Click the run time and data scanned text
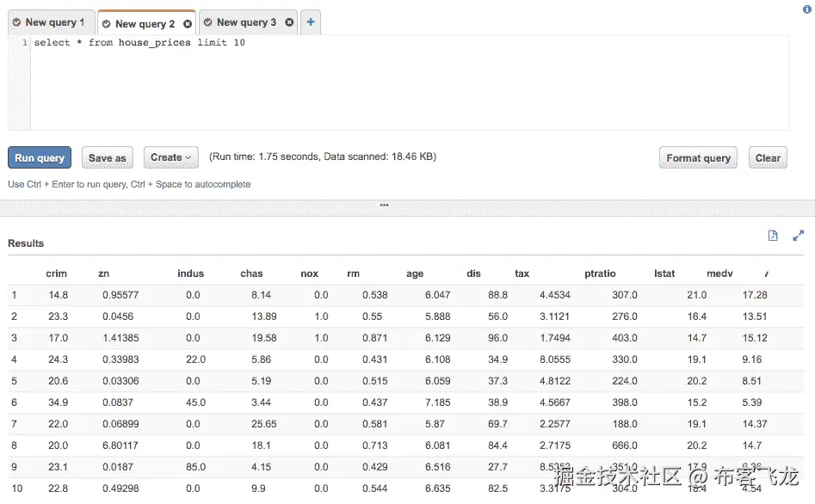 pyautogui.click(x=323, y=157)
